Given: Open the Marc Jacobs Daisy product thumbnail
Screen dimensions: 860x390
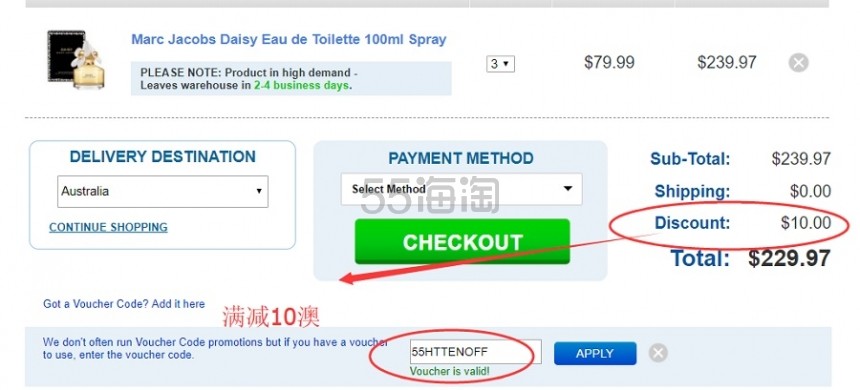Looking at the screenshot, I should point(75,59).
